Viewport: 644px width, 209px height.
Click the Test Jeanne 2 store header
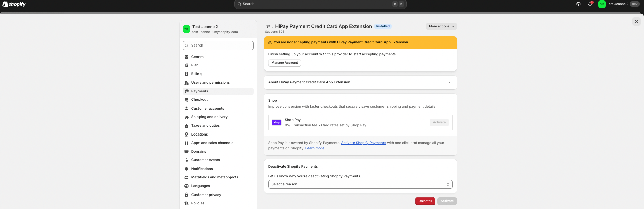coord(218,29)
